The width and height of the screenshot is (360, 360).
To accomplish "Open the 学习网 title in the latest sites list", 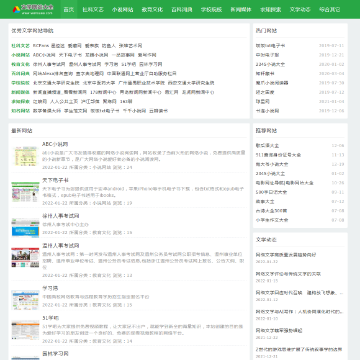I will 50,288.
